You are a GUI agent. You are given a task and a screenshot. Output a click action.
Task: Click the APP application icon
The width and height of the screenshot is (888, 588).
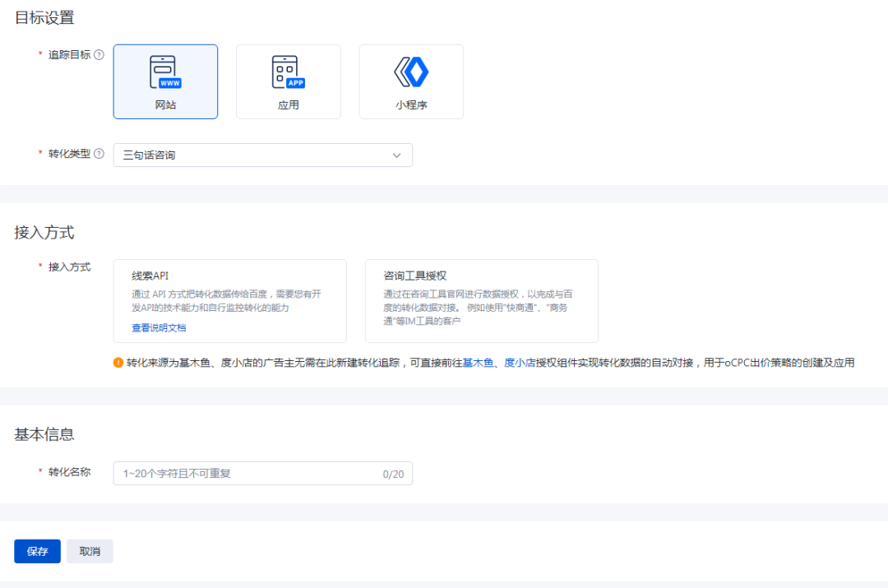(x=288, y=72)
